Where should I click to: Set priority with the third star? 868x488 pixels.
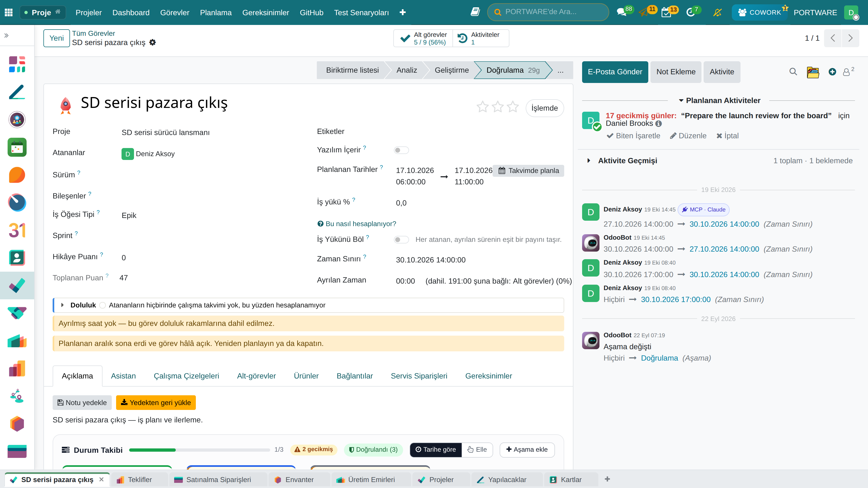(x=513, y=107)
